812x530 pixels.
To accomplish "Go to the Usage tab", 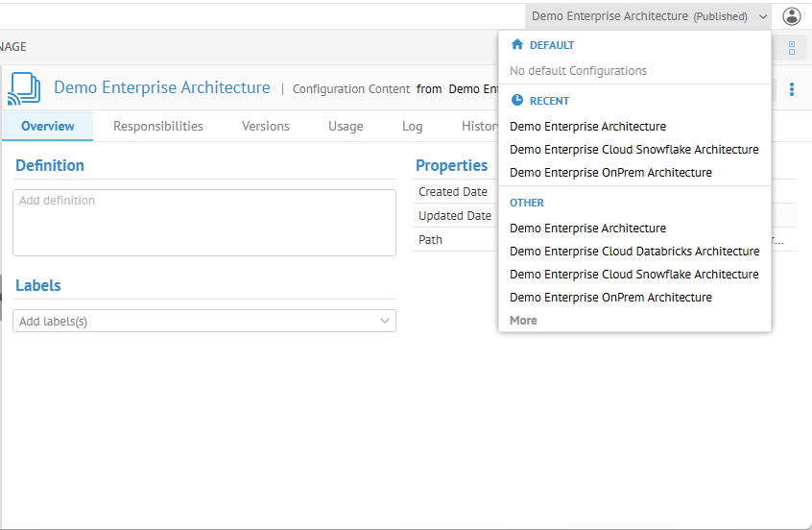I will 346,126.
